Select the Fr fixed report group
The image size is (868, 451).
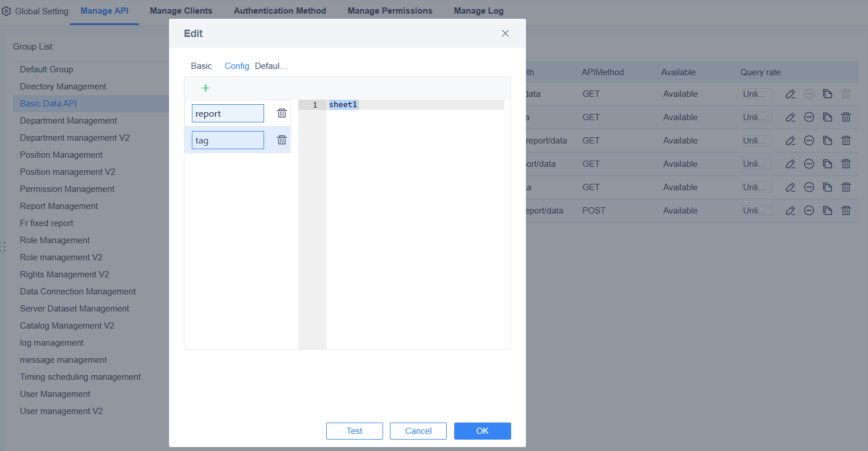coord(47,223)
